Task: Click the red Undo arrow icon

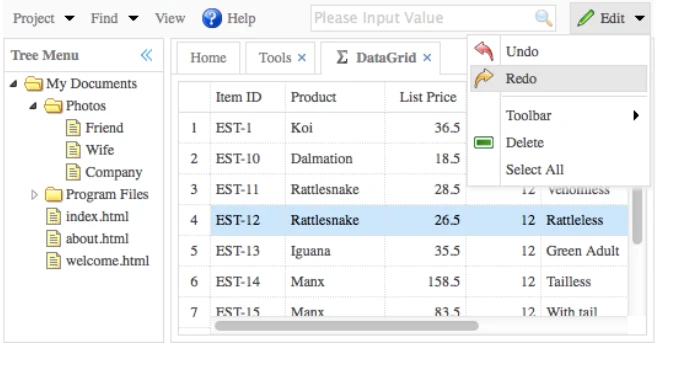Action: pos(484,51)
